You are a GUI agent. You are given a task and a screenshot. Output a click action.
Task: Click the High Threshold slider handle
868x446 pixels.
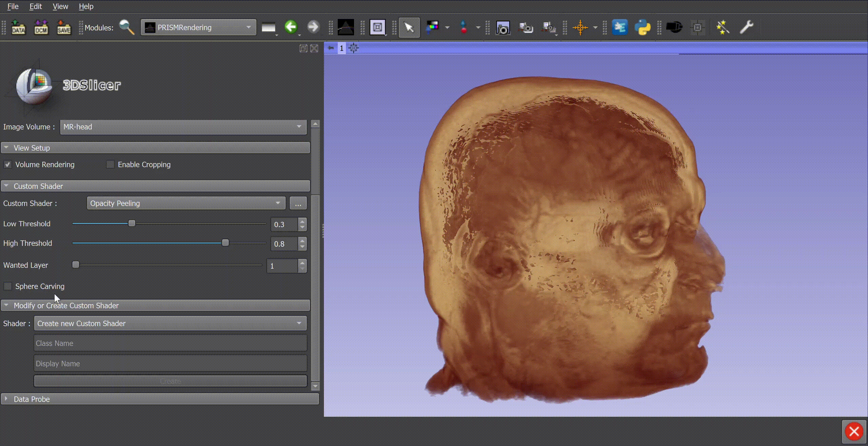[225, 243]
